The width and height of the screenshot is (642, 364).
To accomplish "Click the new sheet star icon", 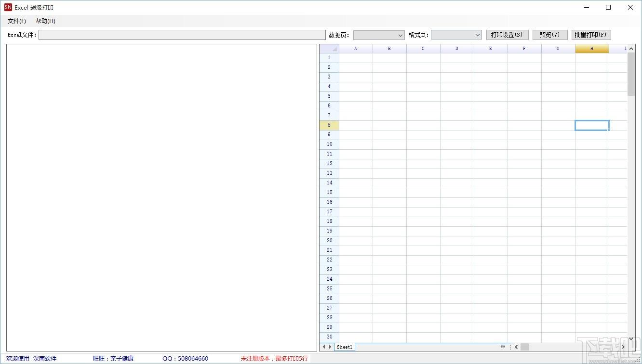I will coord(503,347).
